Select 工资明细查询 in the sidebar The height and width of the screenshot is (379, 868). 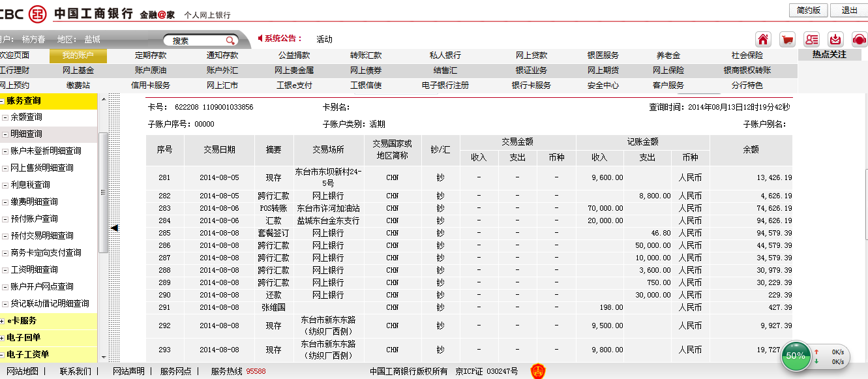[34, 270]
